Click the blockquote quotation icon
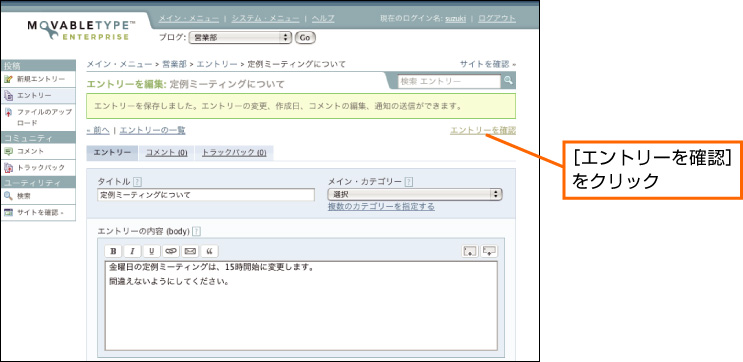The image size is (743, 362). point(209,251)
